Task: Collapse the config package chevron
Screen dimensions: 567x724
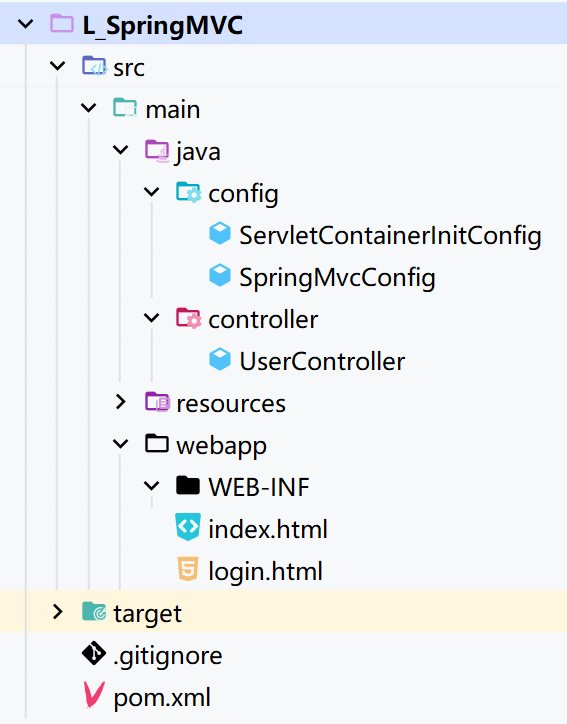Action: click(x=151, y=192)
